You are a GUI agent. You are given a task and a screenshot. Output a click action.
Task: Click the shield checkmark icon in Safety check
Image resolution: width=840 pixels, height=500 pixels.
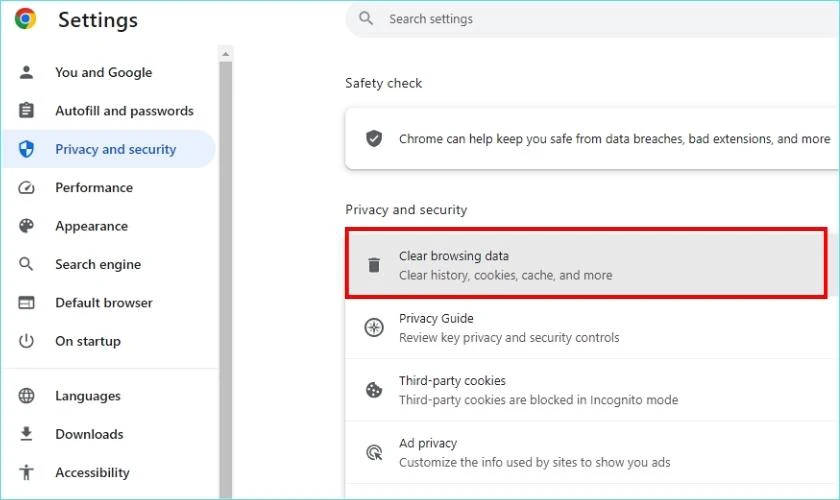[x=374, y=138]
